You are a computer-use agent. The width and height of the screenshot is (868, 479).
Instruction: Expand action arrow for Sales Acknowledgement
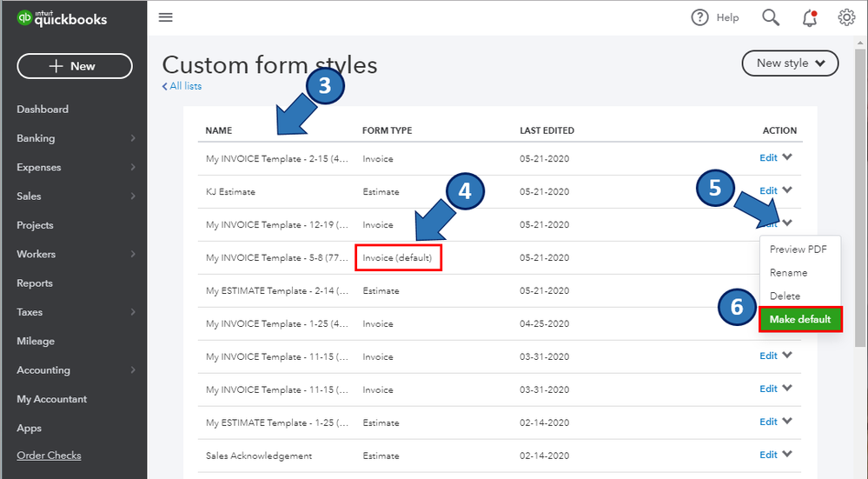788,454
